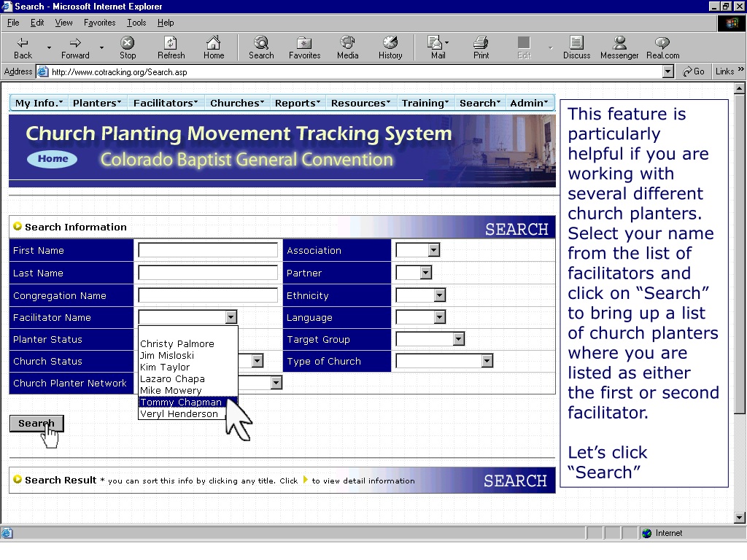The width and height of the screenshot is (747, 560).
Task: Open the Back history dropdown arrow
Action: tap(49, 47)
